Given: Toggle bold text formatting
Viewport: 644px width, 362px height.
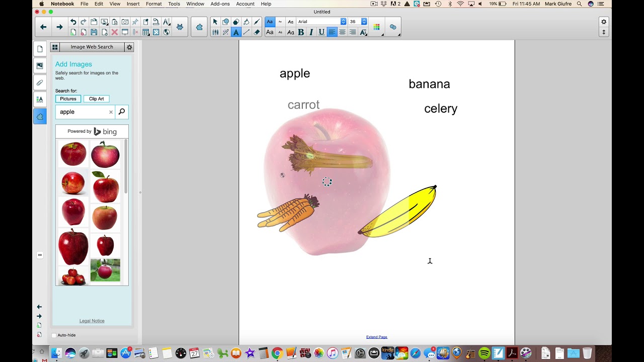Looking at the screenshot, I should pyautogui.click(x=301, y=32).
